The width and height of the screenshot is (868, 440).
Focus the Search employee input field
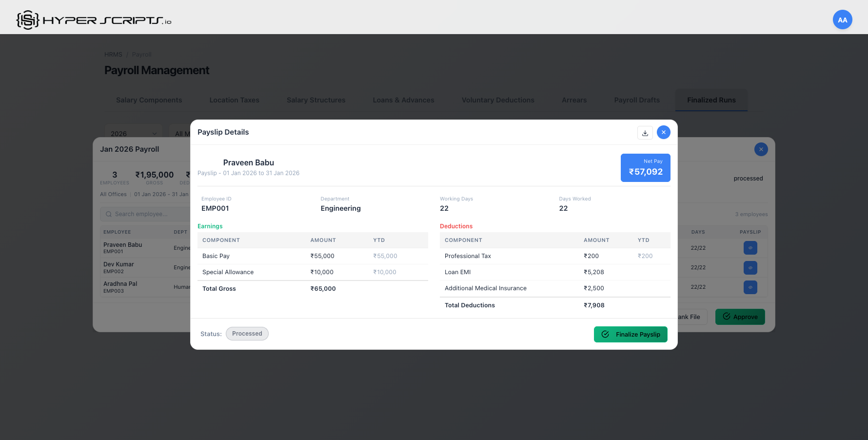pos(146,214)
